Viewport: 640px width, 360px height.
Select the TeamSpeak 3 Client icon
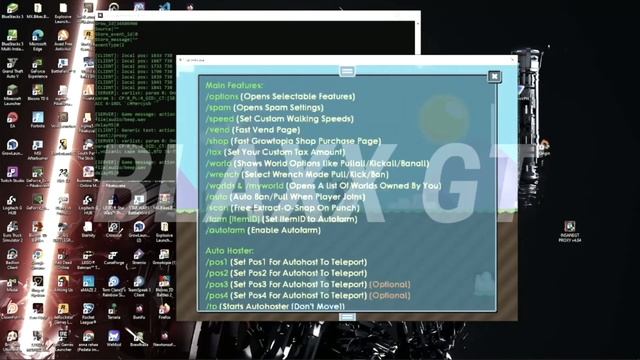click(x=139, y=286)
